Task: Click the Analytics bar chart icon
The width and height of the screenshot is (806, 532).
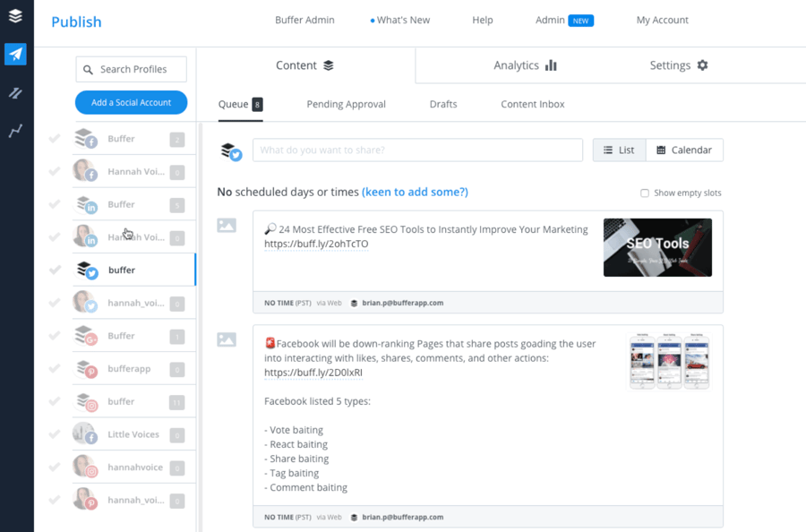Action: tap(551, 65)
